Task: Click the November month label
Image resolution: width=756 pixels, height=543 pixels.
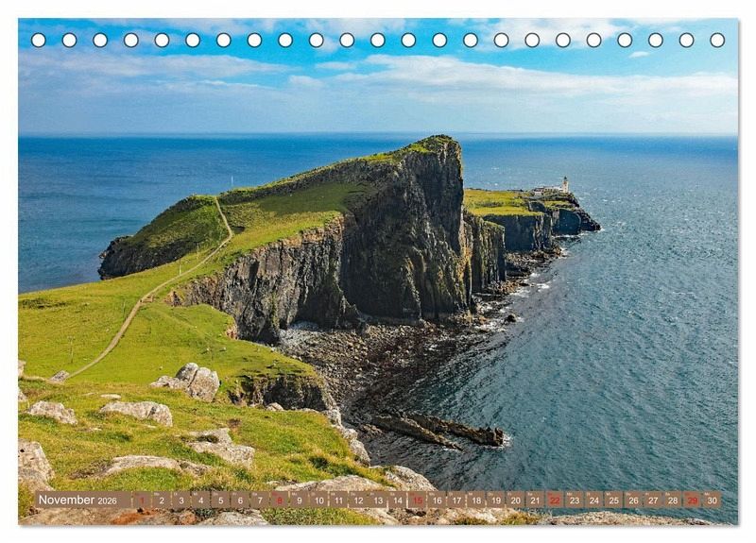Action: tap(66, 500)
